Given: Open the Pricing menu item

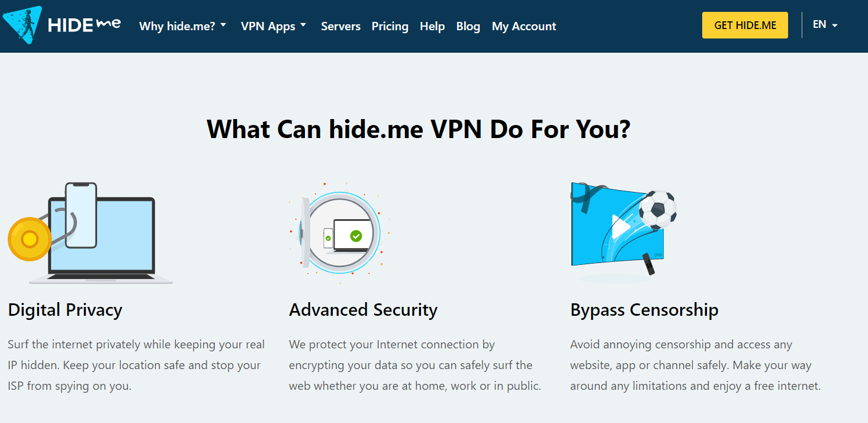Looking at the screenshot, I should [x=390, y=26].
